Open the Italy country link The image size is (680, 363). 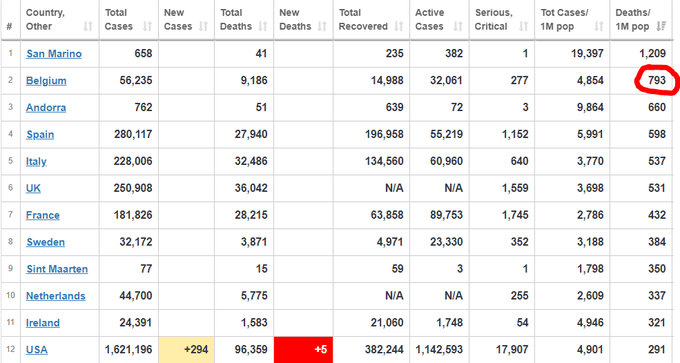[x=36, y=161]
